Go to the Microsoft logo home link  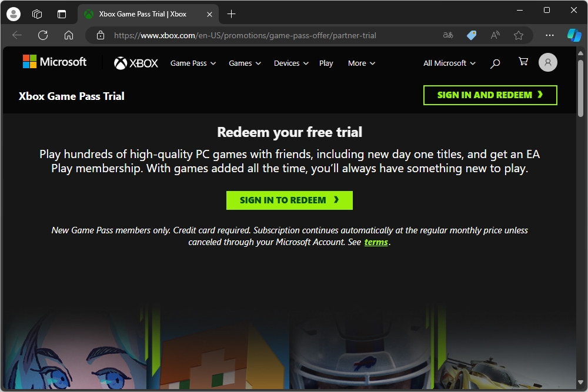click(x=55, y=62)
